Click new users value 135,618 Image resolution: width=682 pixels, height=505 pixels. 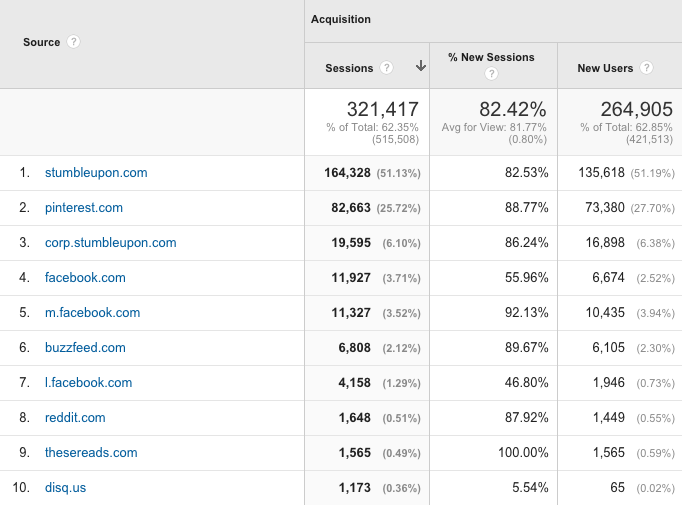pyautogui.click(x=602, y=173)
